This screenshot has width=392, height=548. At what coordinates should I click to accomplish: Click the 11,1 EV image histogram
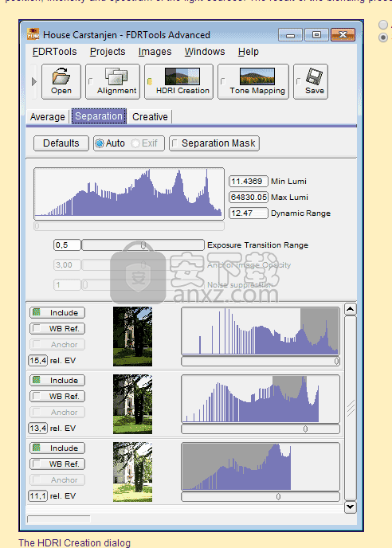click(x=261, y=467)
